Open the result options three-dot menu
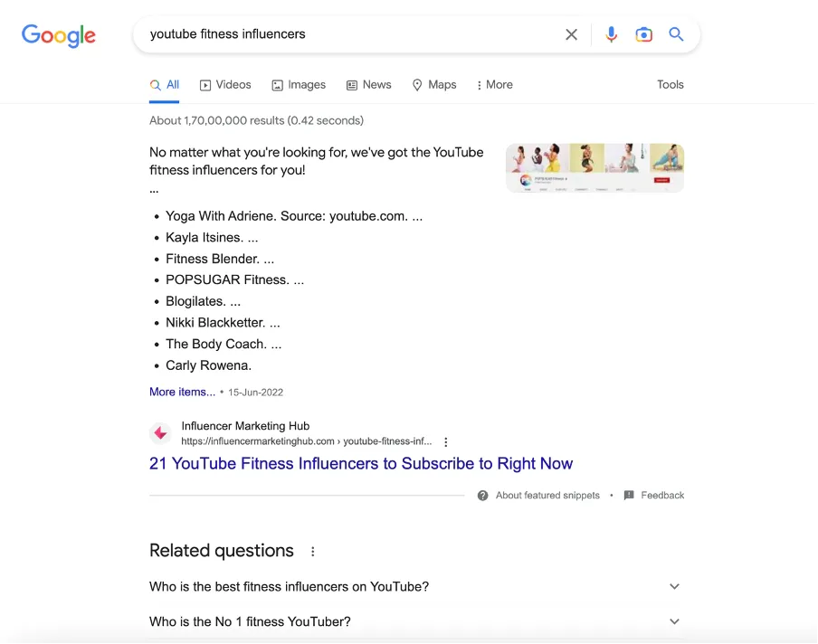This screenshot has height=644, width=818. [x=445, y=442]
